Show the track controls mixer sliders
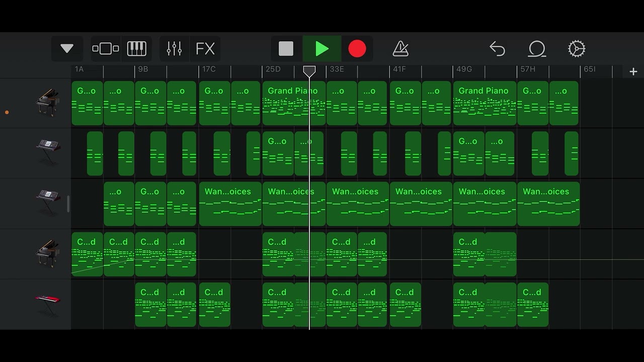The width and height of the screenshot is (644, 362). pos(174,49)
